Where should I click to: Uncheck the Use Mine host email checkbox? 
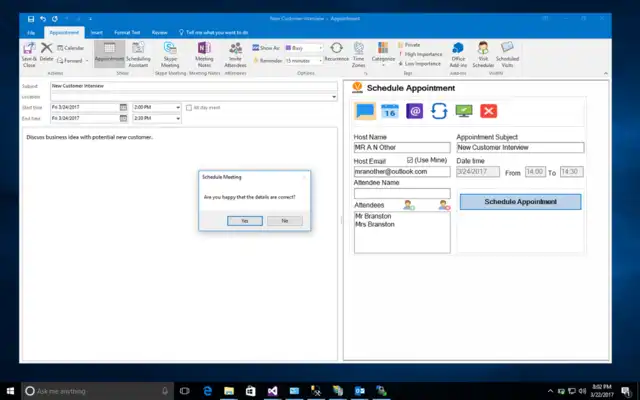(410, 160)
